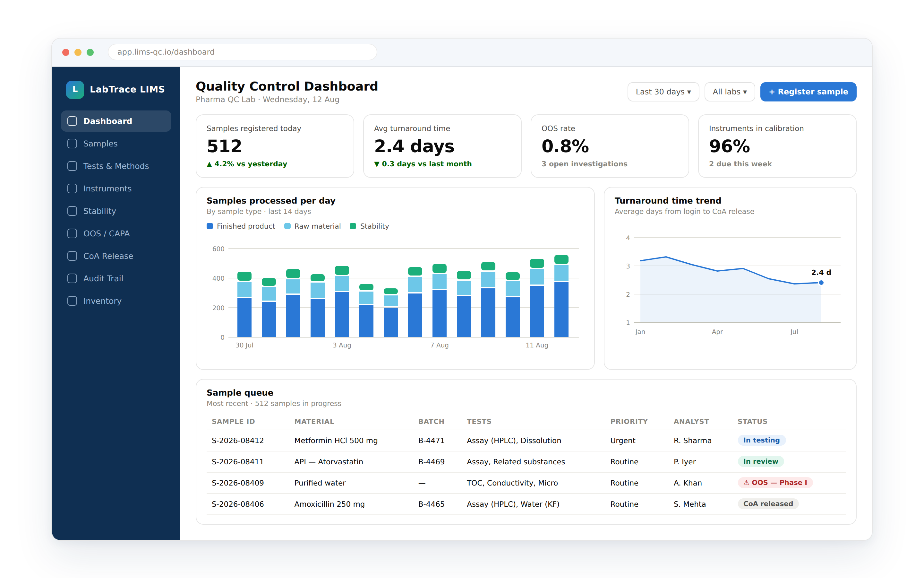
Task: Navigate to Instruments page
Action: coord(116,188)
